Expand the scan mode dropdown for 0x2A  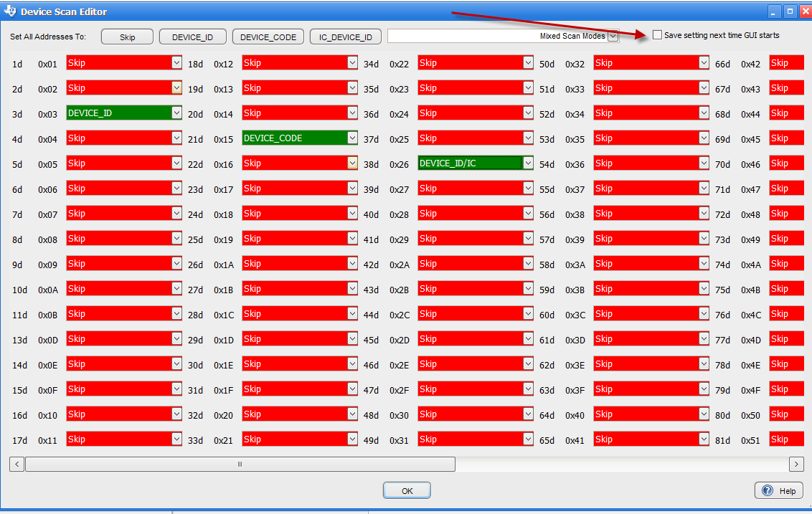(x=528, y=264)
